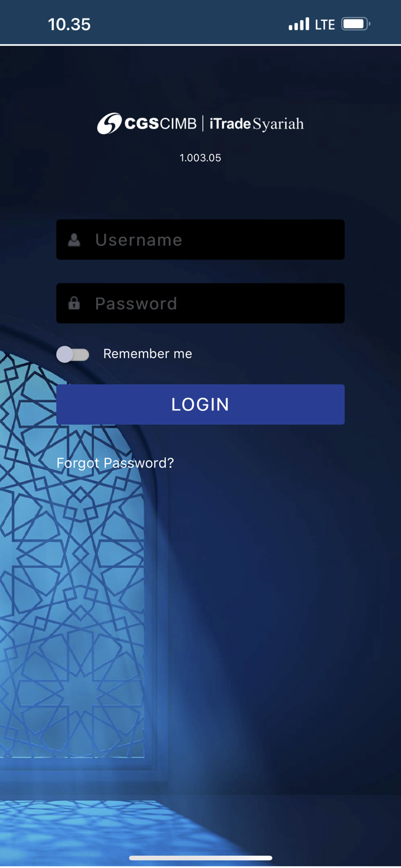Tap the version number 1.003.05
The image size is (401, 868).
(200, 158)
